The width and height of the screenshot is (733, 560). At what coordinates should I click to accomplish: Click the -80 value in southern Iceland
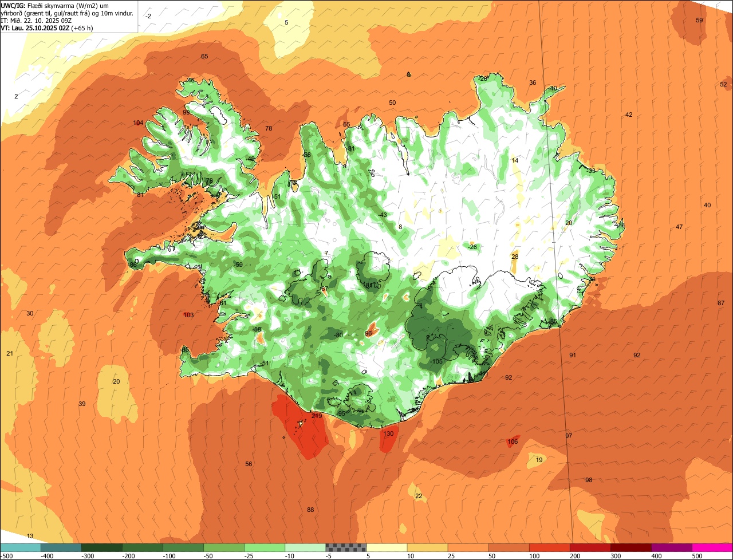point(338,335)
